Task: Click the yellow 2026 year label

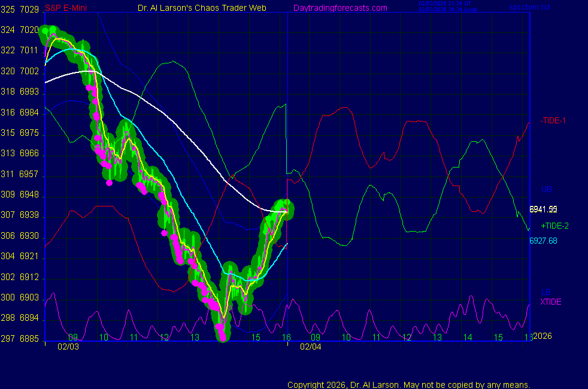Action: [x=543, y=337]
